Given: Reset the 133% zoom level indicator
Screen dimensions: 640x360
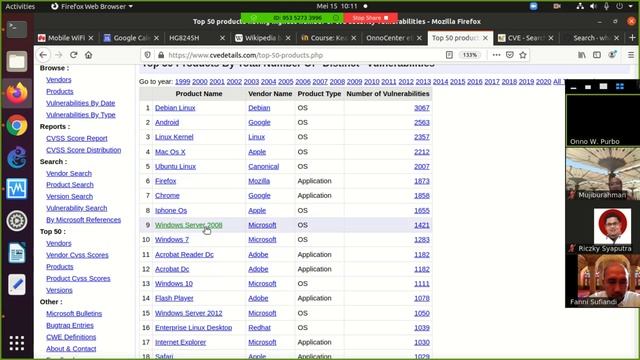Looking at the screenshot, I should click(x=470, y=55).
